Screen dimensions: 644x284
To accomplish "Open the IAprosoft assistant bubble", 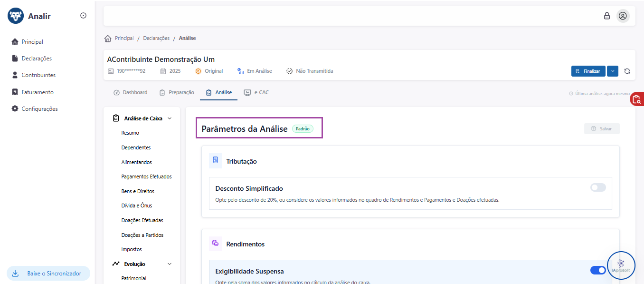I will 621,265.
